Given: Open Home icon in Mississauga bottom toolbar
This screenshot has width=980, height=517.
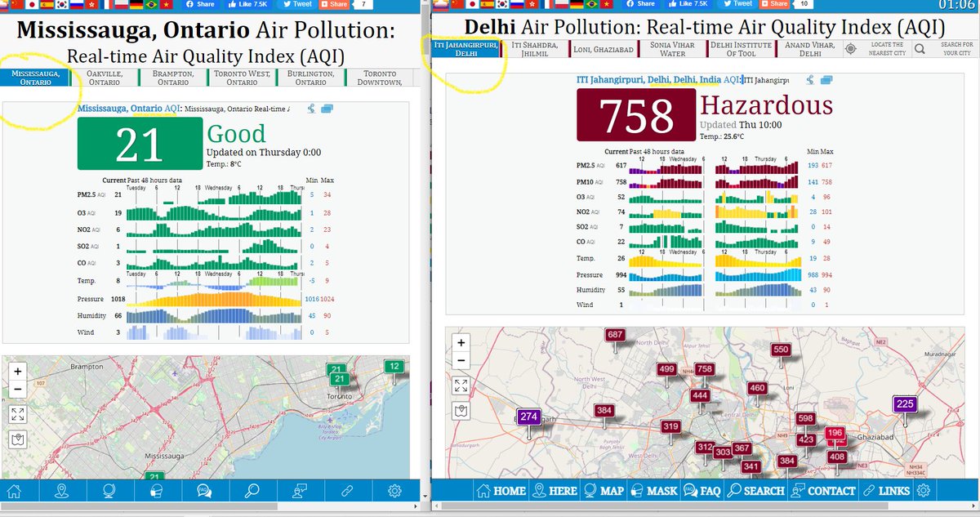Looking at the screenshot, I should 14,491.
